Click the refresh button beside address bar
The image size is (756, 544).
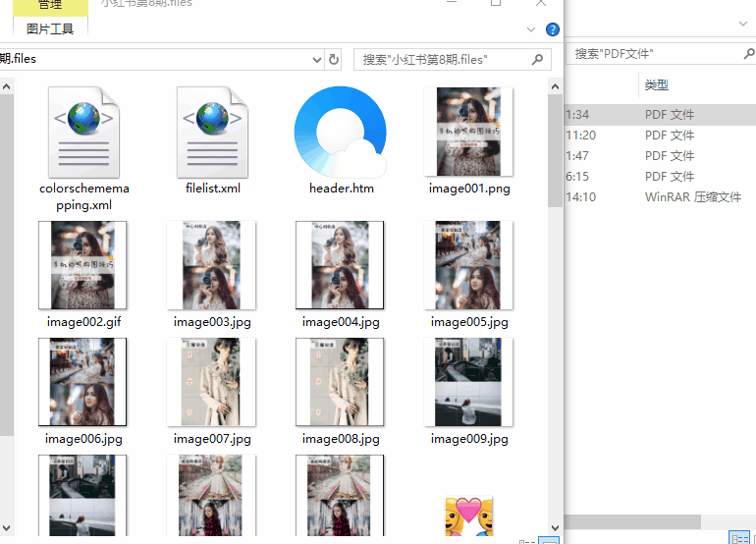[x=334, y=60]
